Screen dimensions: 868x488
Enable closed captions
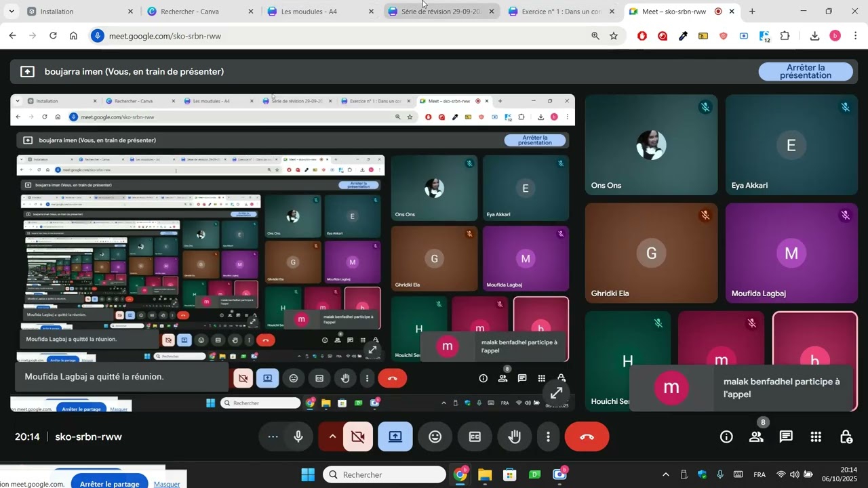(475, 437)
